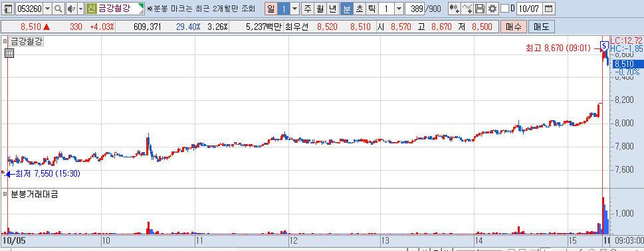Image resolution: width=644 pixels, height=251 pixels.
Task: Select the 월 monthly period tab
Action: click(320, 8)
